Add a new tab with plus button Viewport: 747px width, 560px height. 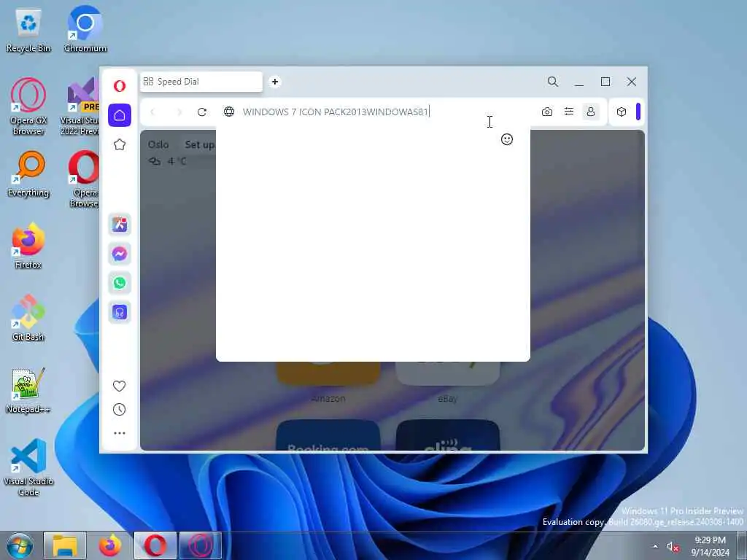[x=275, y=82]
